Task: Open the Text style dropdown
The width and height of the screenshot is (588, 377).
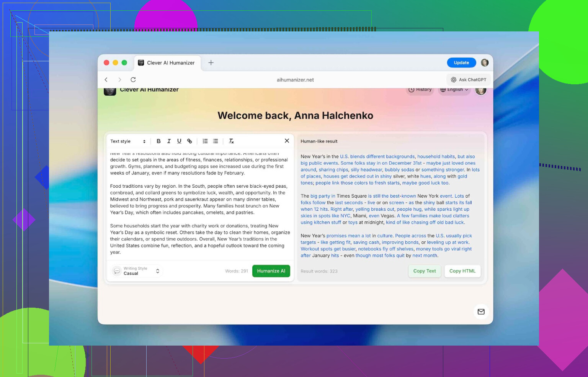Action: [128, 141]
